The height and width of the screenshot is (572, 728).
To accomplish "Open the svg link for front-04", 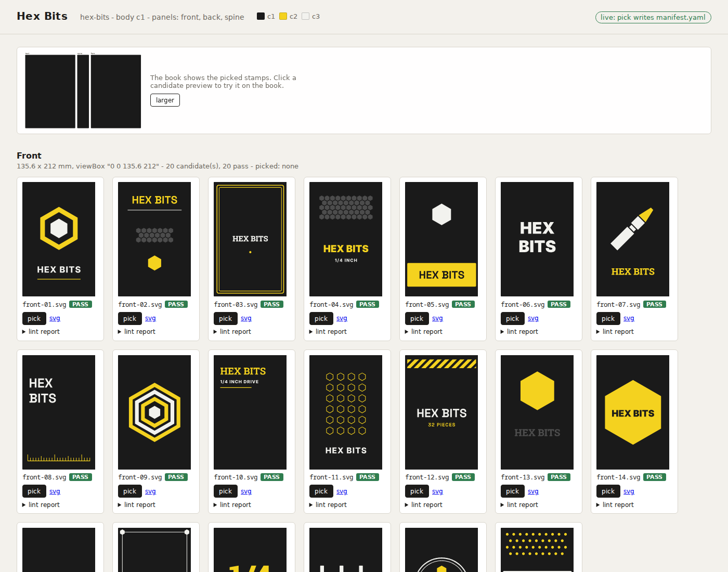I will 342,318.
